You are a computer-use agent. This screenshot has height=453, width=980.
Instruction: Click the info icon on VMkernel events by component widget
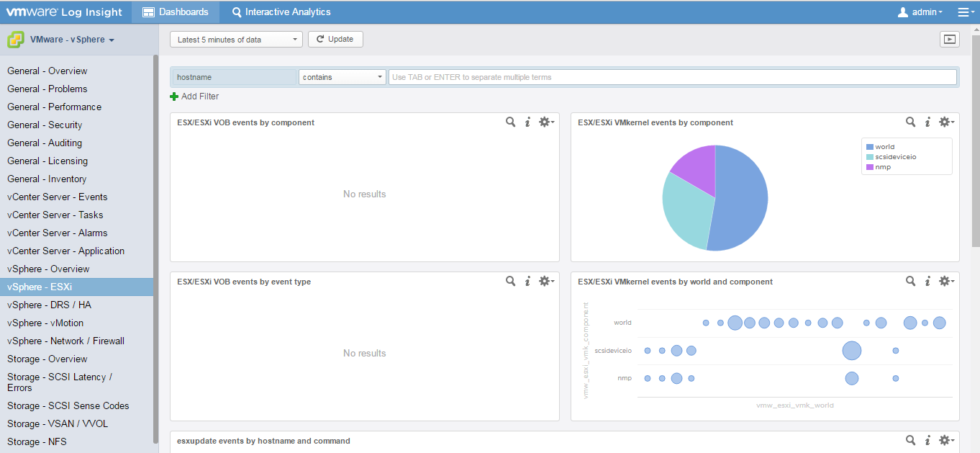[x=927, y=122]
